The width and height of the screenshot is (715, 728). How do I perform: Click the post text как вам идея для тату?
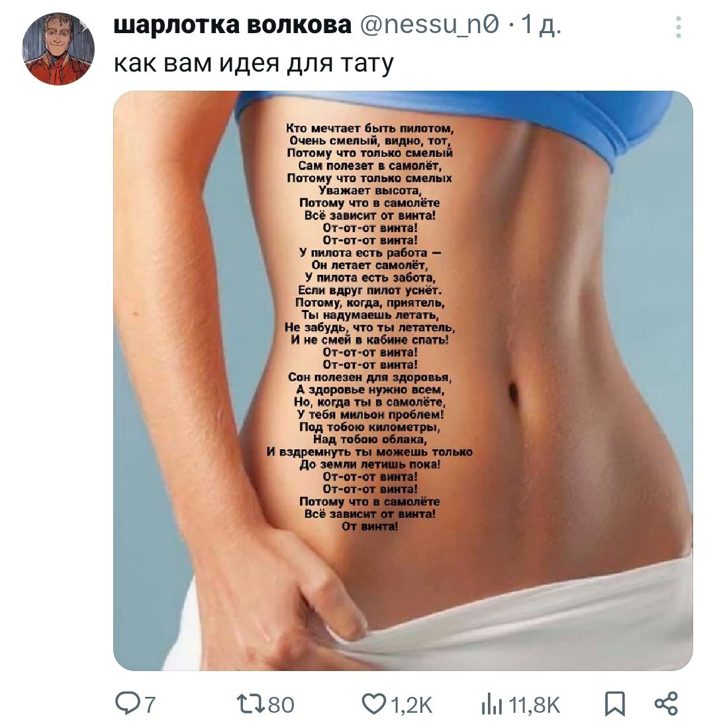[x=254, y=63]
